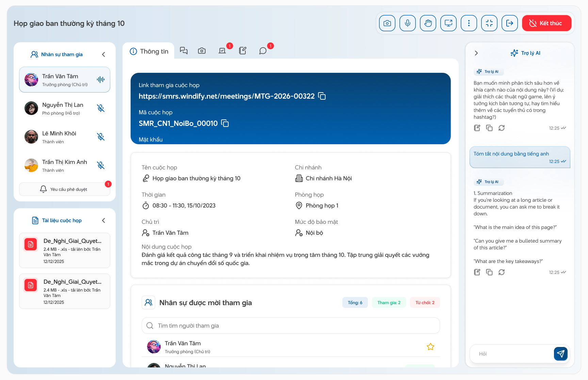Viewport: 588px width, 380px height.
Task: Open Yêu cầu phê duyệt requests
Action: pos(65,189)
